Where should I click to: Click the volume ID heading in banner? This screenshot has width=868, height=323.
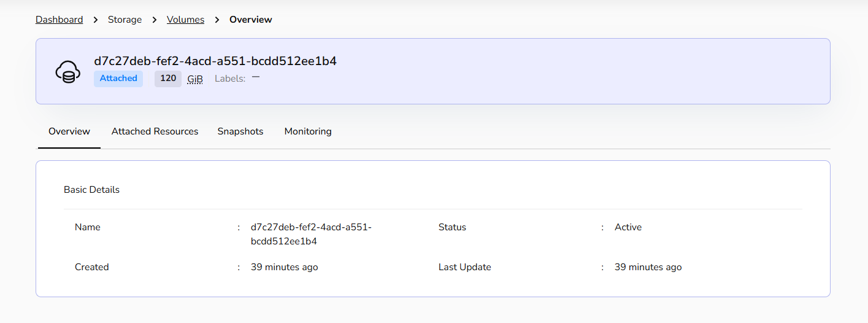(x=215, y=61)
